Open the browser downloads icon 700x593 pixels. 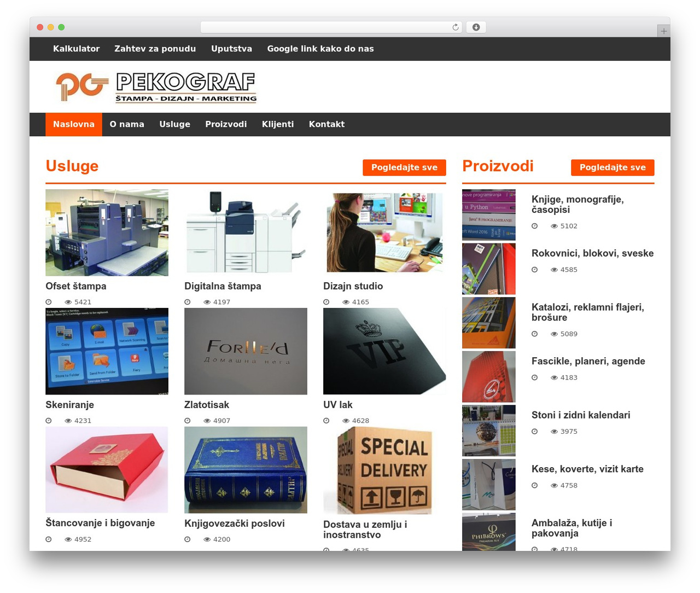pos(476,27)
